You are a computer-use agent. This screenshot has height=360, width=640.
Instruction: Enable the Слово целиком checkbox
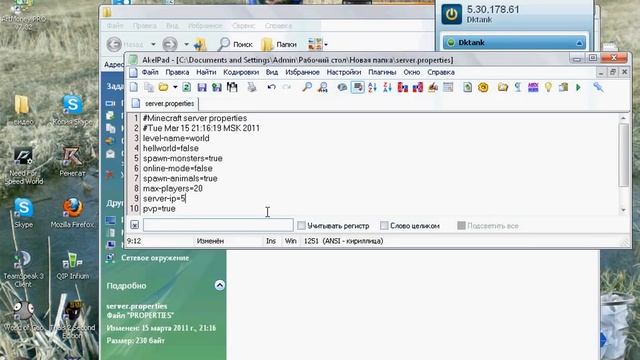384,226
